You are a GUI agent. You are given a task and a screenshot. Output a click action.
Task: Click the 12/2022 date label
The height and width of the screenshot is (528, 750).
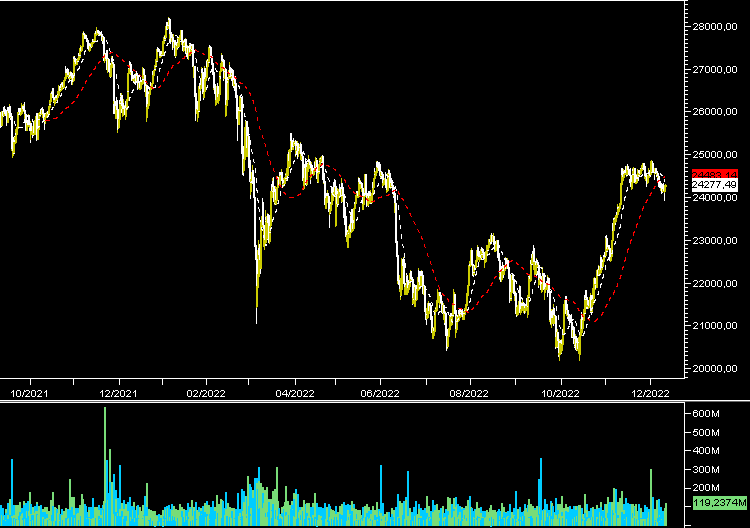[x=650, y=394]
